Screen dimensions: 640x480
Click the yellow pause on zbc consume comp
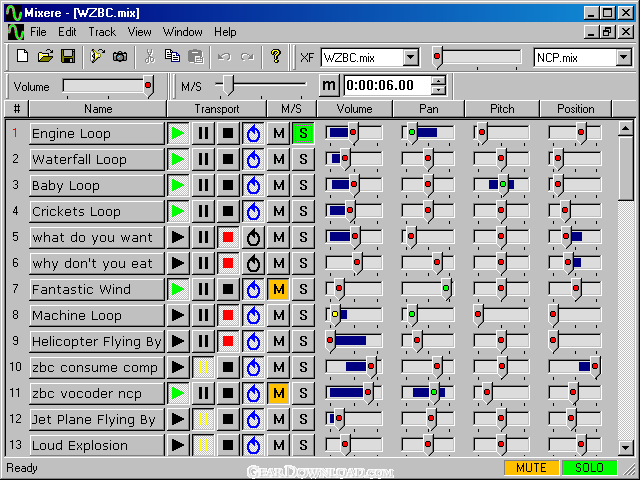(203, 367)
